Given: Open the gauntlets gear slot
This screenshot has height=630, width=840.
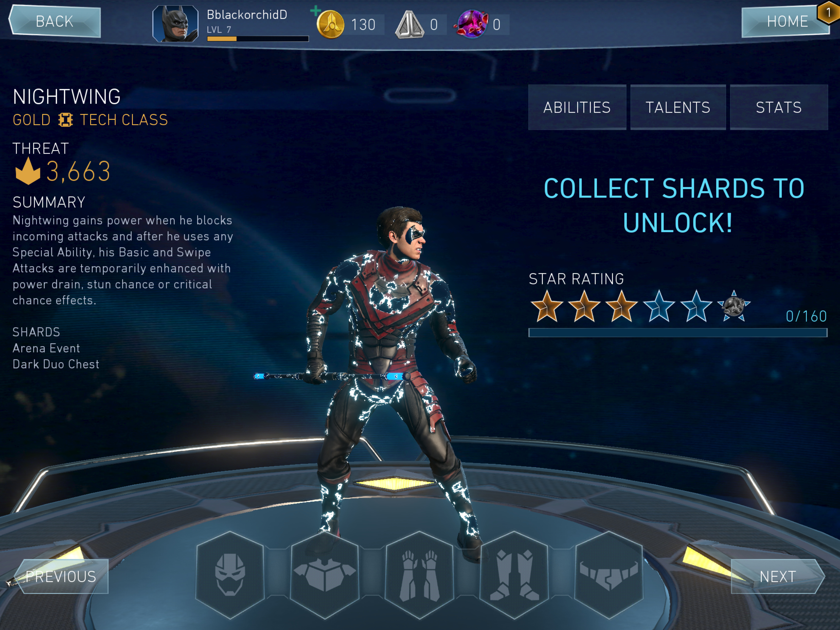Looking at the screenshot, I should click(x=419, y=574).
